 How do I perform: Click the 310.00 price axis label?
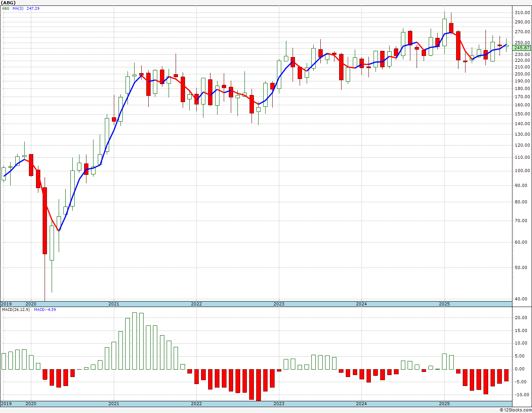[522, 13]
